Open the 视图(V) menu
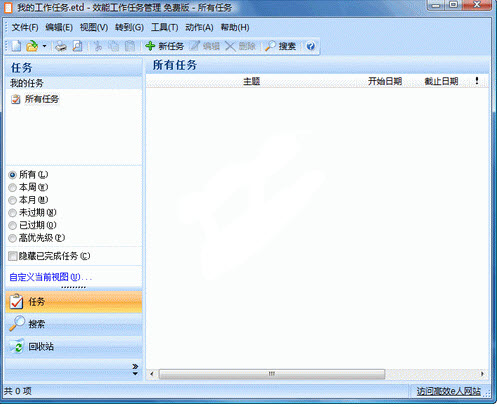The height and width of the screenshot is (407, 497). [x=94, y=27]
